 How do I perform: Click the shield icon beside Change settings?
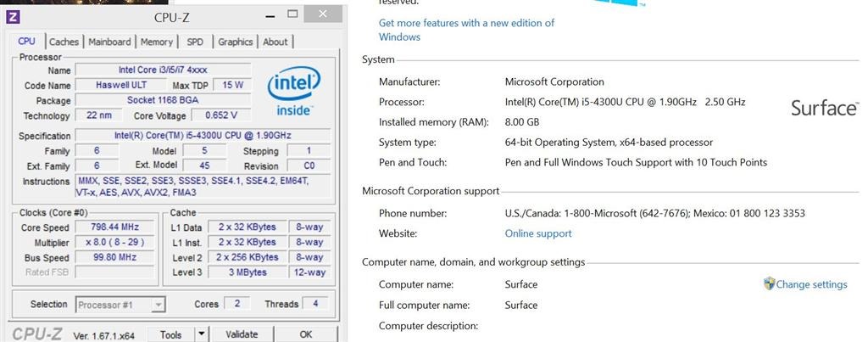click(x=769, y=284)
